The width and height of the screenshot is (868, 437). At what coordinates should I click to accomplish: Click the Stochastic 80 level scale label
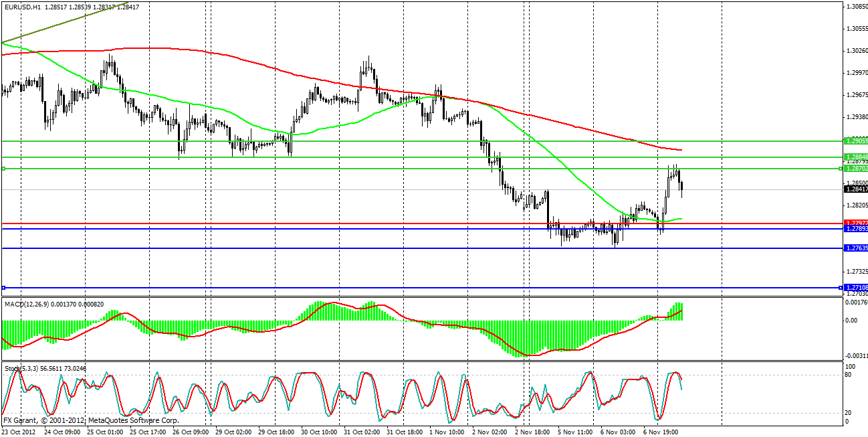coord(850,375)
